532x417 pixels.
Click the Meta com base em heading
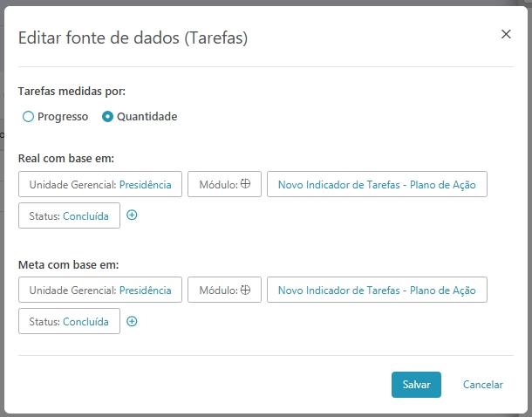pyautogui.click(x=68, y=264)
